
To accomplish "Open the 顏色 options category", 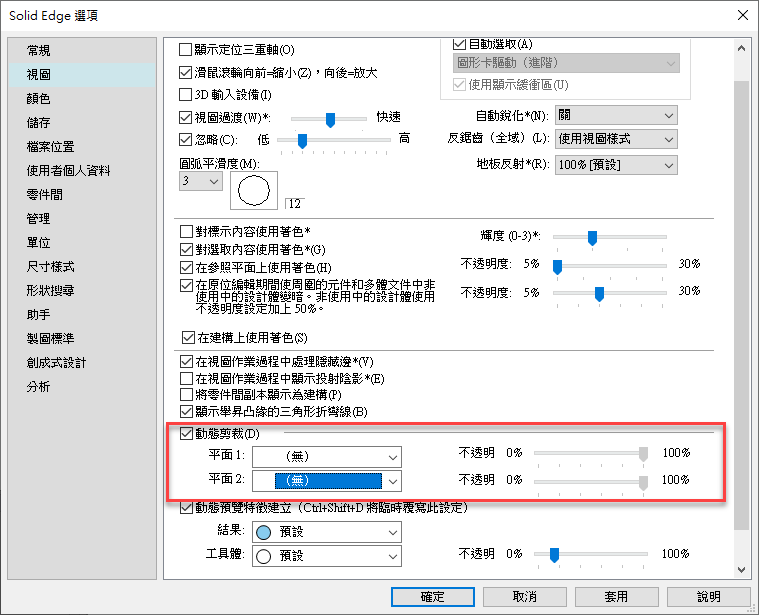I will point(39,99).
